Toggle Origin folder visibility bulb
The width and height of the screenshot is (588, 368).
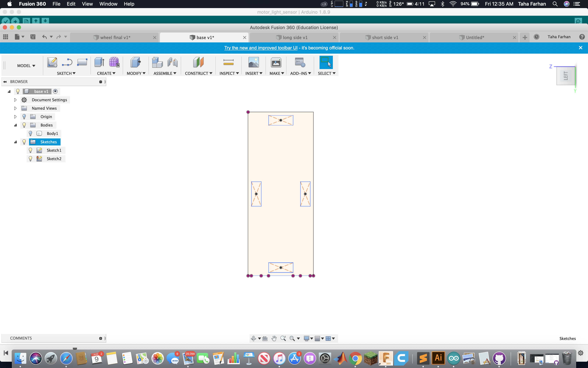[x=24, y=117]
